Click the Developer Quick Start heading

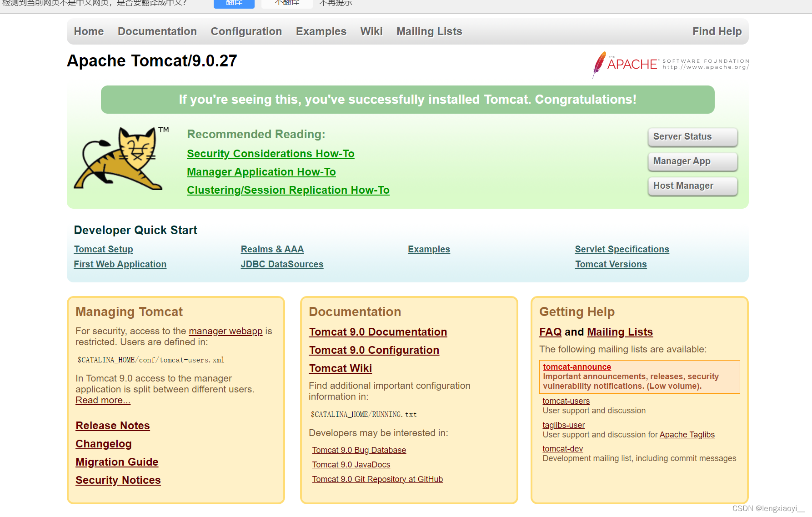coord(135,230)
